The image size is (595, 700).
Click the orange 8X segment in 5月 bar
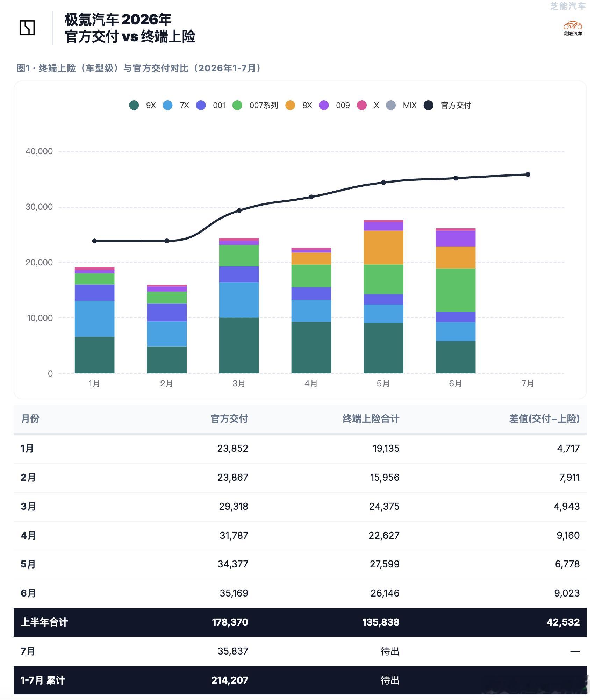[x=383, y=248]
